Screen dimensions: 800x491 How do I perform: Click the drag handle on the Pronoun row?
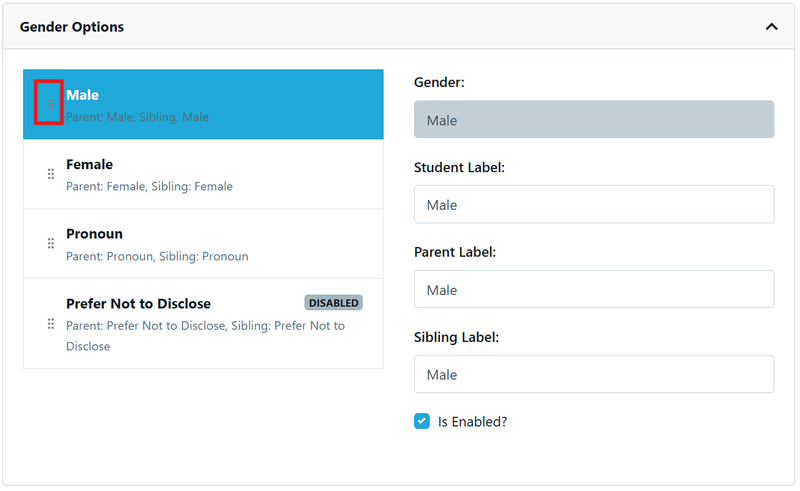coord(51,243)
